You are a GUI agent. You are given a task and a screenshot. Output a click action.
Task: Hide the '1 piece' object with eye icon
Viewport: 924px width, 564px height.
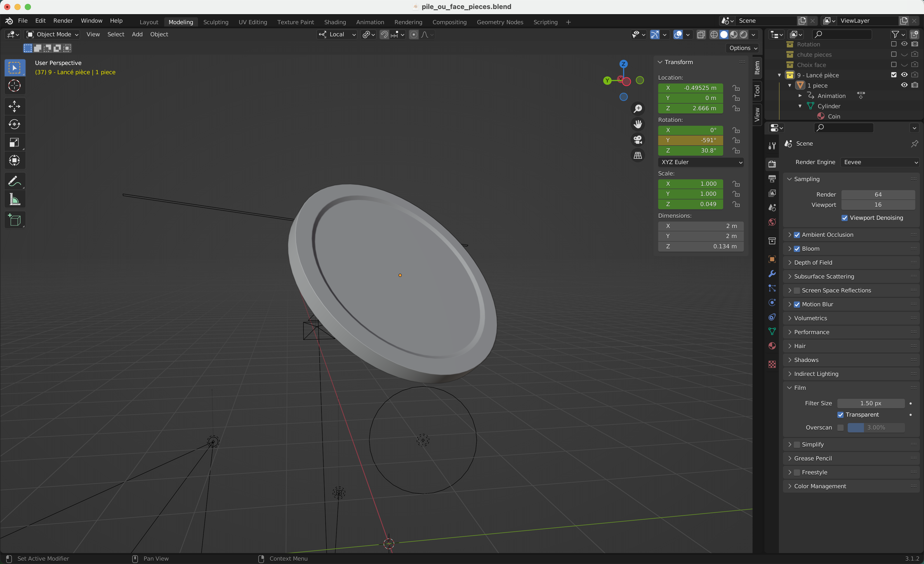[904, 86]
